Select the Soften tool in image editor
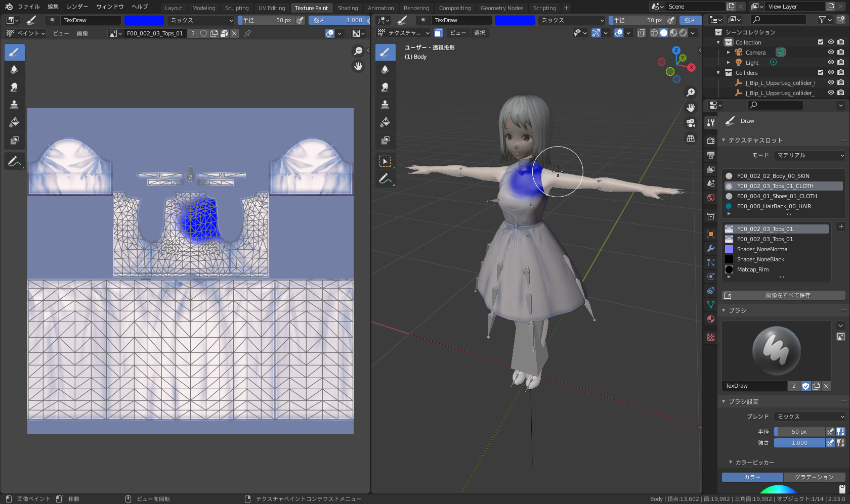The image size is (850, 504). (x=14, y=69)
